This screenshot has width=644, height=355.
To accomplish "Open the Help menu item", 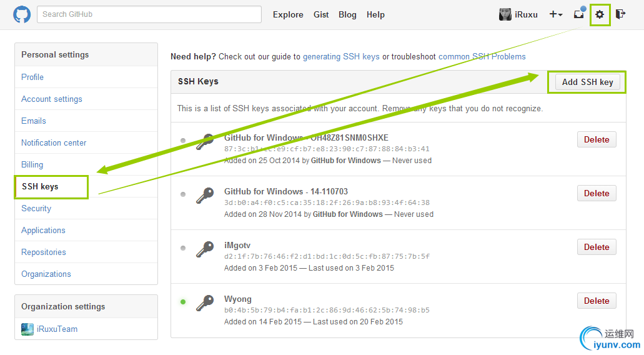I will click(x=375, y=15).
